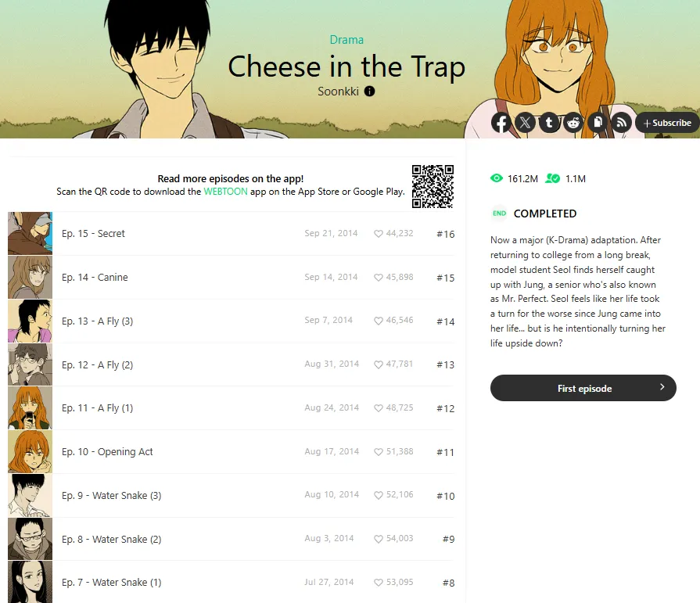
Task: Click the WEBTOON app link text
Action: (225, 192)
